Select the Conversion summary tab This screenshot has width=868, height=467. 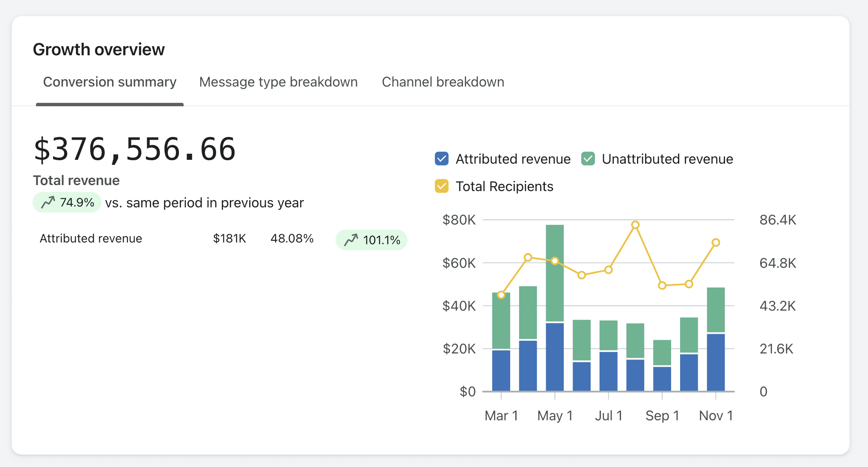click(x=110, y=82)
